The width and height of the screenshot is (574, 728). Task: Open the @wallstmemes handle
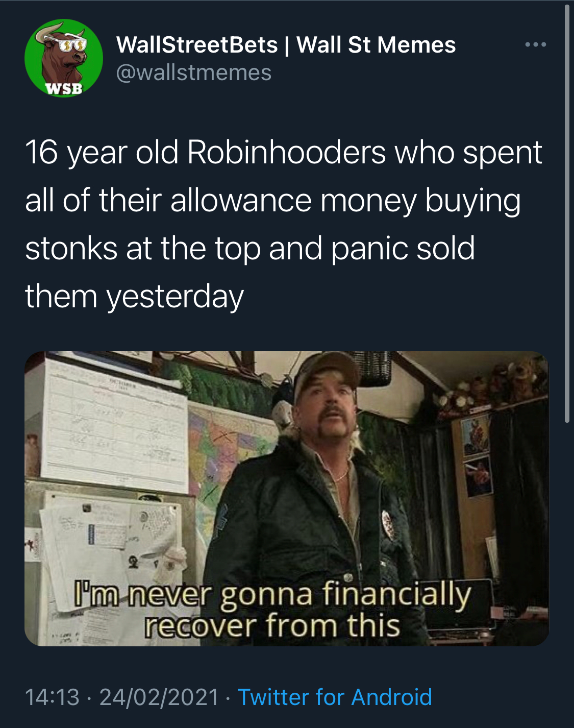coord(194,72)
